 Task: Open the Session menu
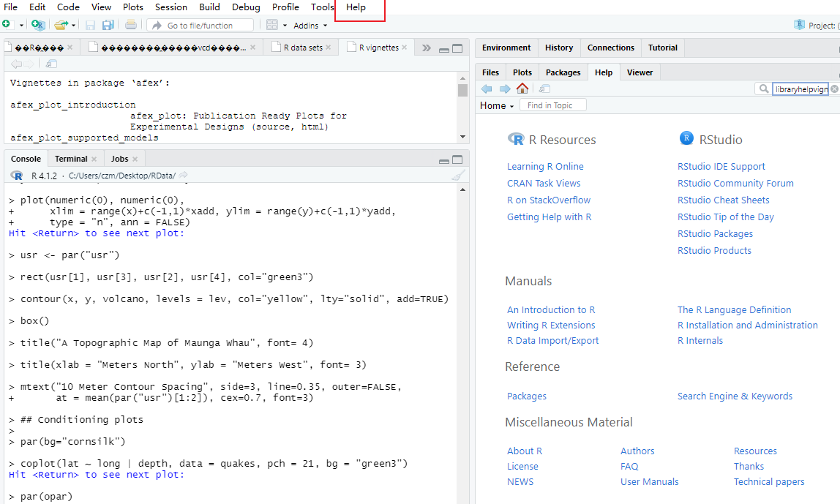171,7
